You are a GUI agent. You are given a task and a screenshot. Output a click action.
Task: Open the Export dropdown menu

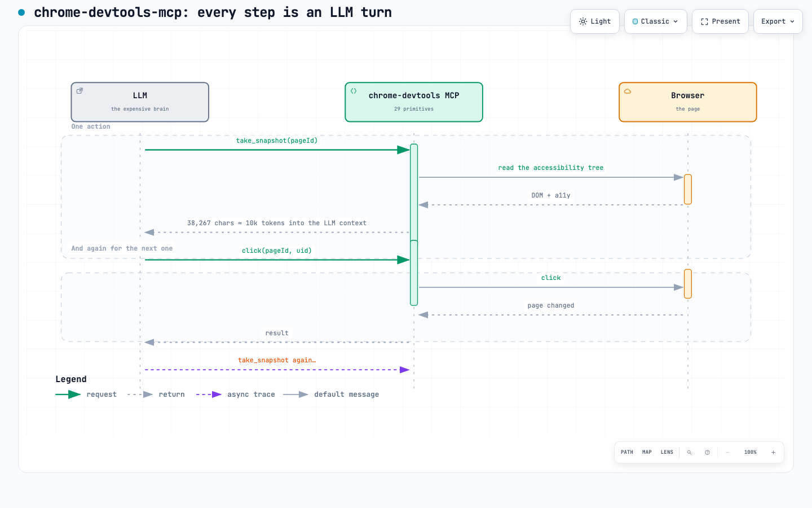[x=778, y=21]
